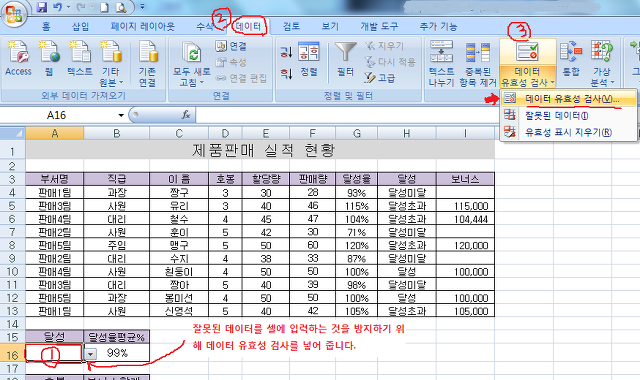Click cell with bonus 115,000

pos(465,206)
